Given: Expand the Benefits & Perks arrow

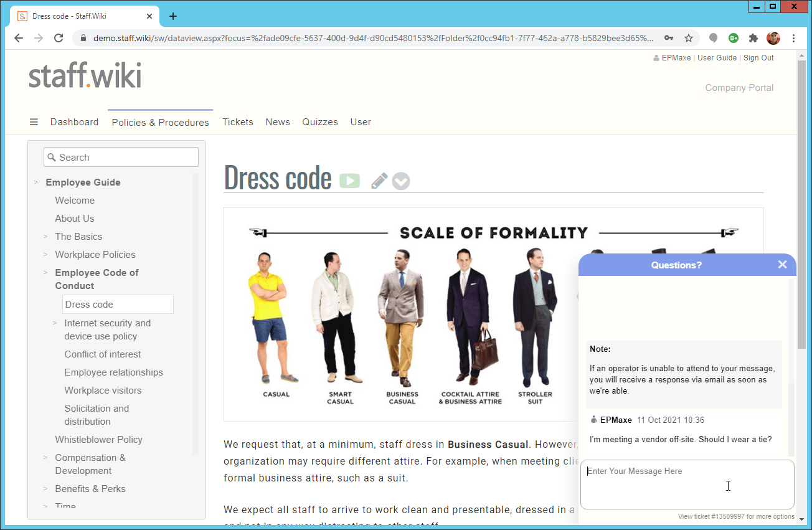Looking at the screenshot, I should point(45,489).
